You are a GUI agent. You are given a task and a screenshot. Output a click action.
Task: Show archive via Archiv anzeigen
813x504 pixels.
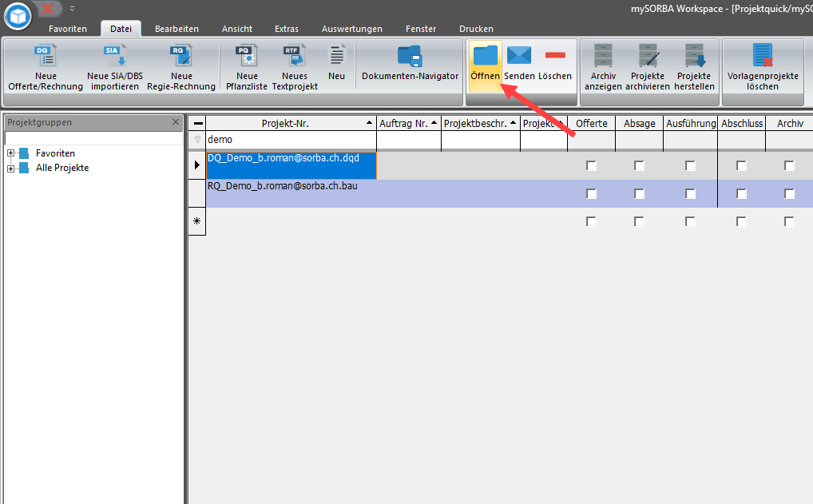pos(603,68)
